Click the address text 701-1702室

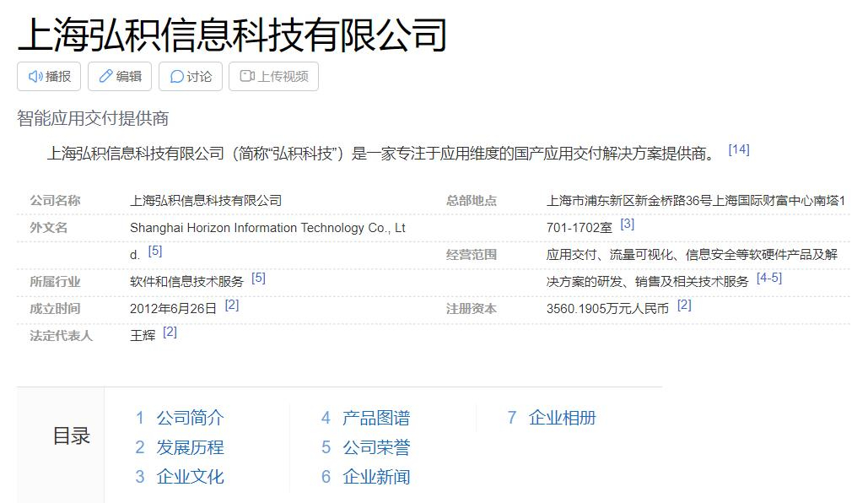click(580, 228)
